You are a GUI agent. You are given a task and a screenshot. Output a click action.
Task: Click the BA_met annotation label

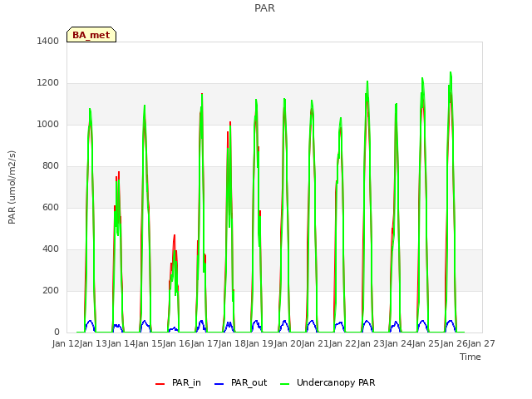click(x=91, y=35)
